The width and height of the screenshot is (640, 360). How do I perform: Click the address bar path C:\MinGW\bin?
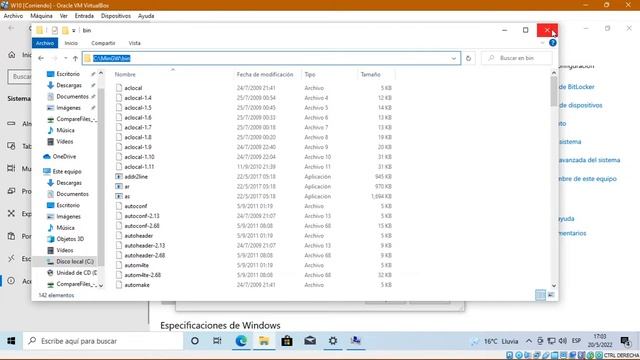[111, 58]
